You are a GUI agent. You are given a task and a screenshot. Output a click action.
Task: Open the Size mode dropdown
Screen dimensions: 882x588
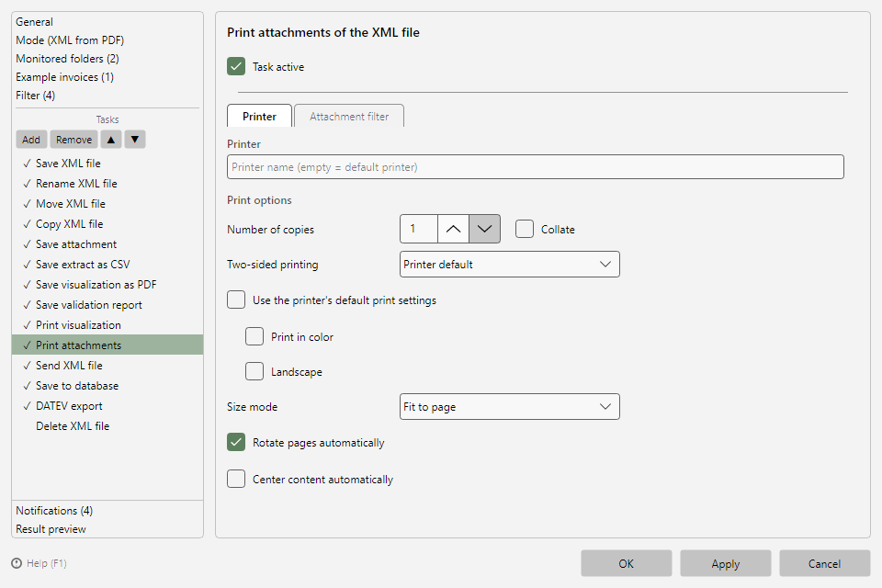(x=510, y=407)
